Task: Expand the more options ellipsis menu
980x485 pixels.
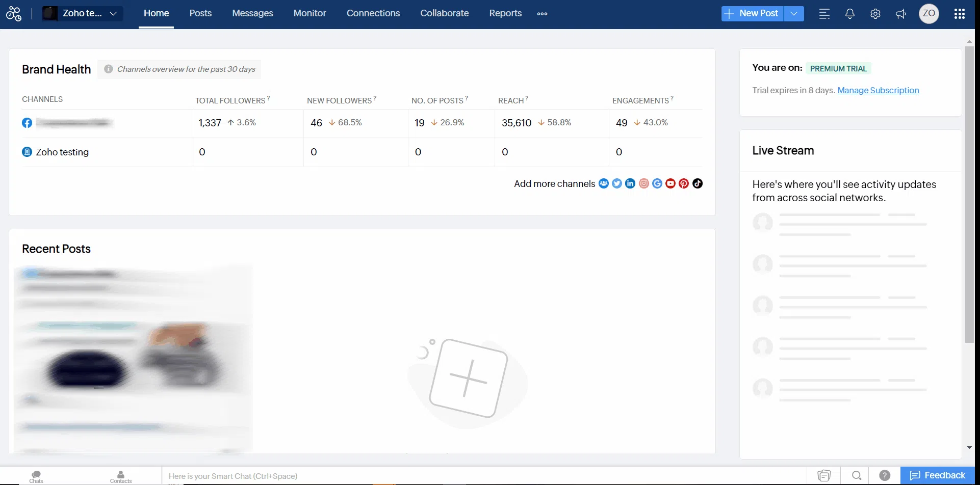Action: 542,14
